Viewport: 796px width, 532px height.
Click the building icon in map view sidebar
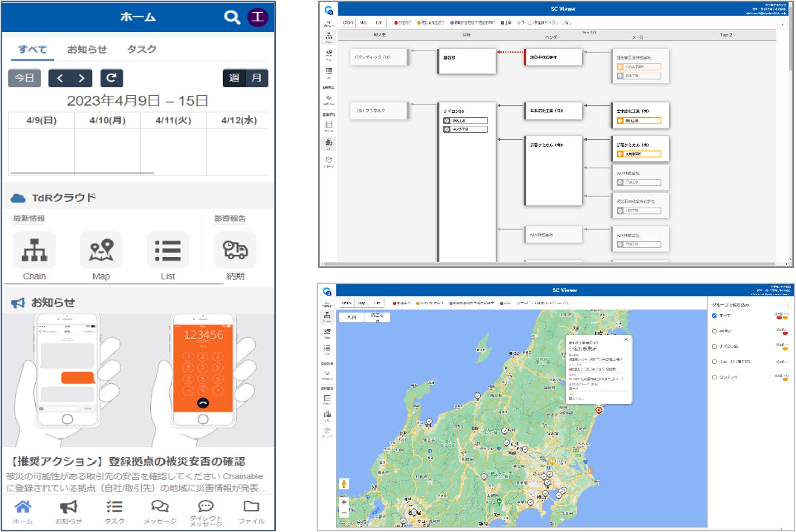(327, 415)
